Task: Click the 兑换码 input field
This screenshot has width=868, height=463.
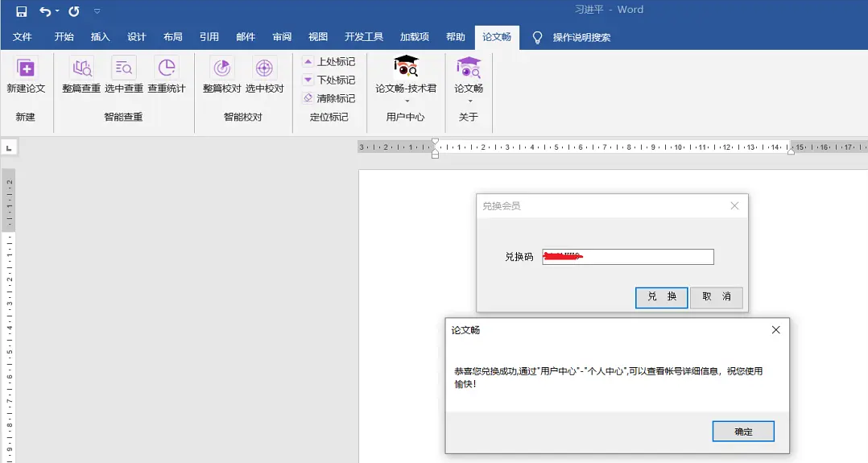Action: [x=628, y=256]
